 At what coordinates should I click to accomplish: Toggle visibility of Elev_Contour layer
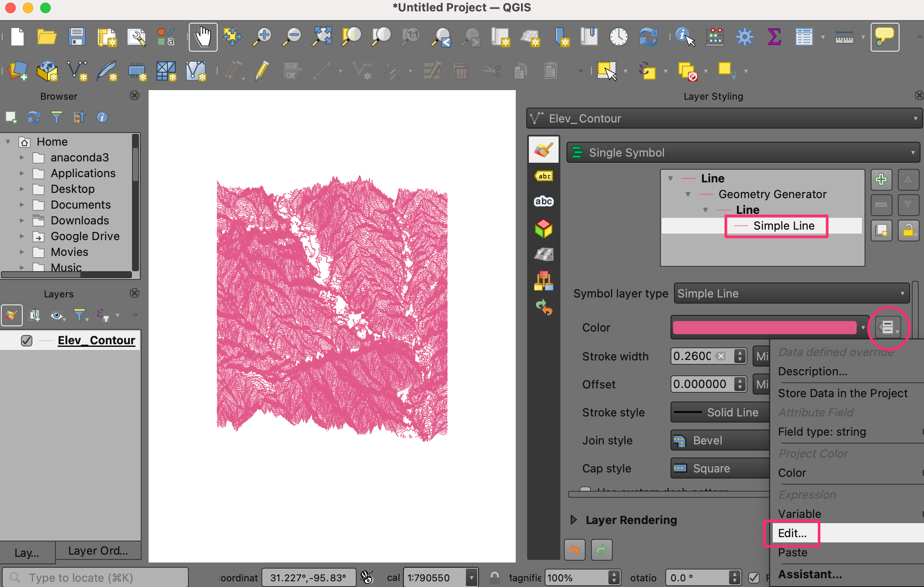(x=27, y=341)
